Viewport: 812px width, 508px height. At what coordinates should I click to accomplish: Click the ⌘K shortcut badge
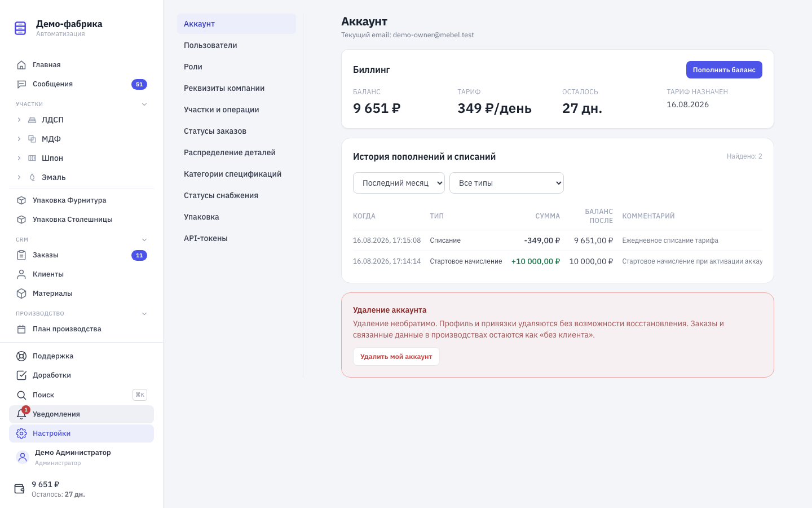click(140, 395)
